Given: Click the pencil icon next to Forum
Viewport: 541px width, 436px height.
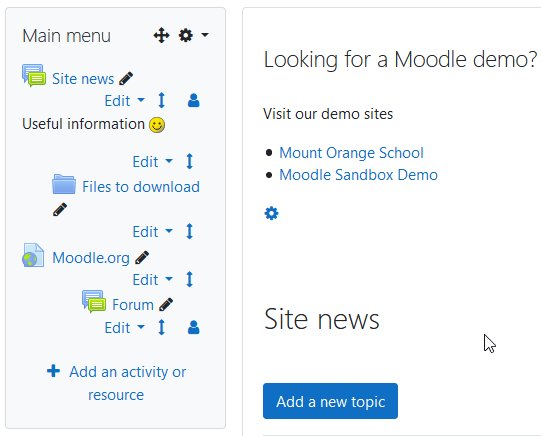Looking at the screenshot, I should pos(166,305).
